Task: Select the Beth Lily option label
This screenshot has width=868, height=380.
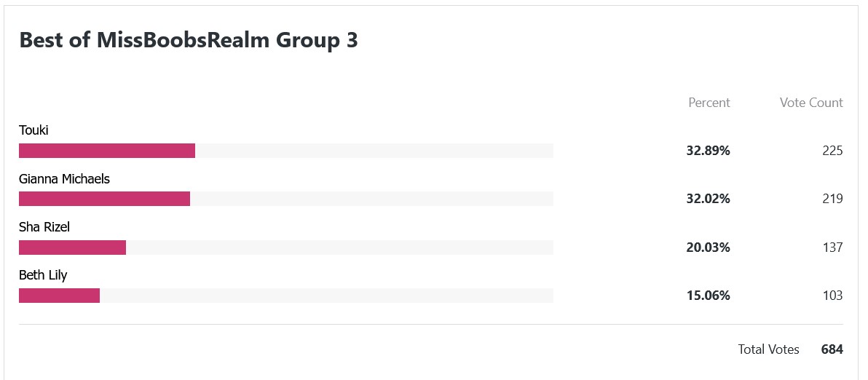Action: click(43, 275)
